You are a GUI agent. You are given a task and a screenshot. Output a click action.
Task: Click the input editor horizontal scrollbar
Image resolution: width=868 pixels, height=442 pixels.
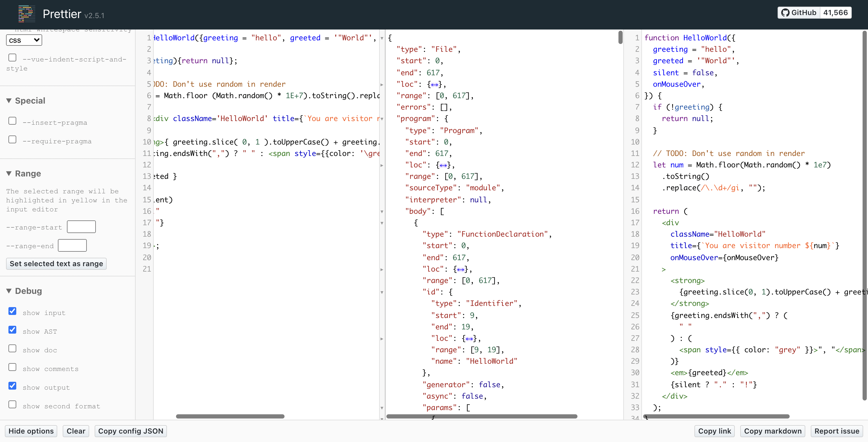tap(230, 416)
